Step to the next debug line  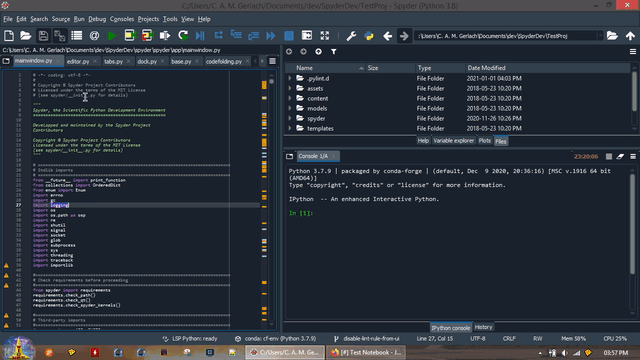pyautogui.click(x=218, y=35)
